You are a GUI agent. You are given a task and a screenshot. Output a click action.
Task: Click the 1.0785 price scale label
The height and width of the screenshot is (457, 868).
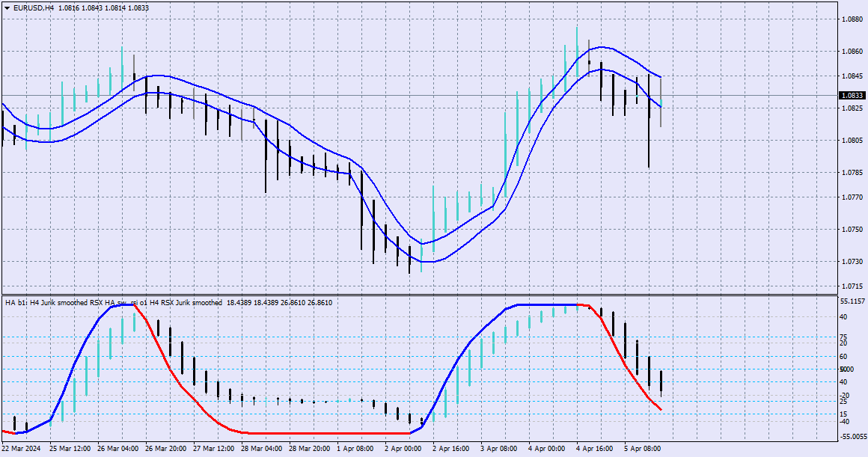point(852,173)
